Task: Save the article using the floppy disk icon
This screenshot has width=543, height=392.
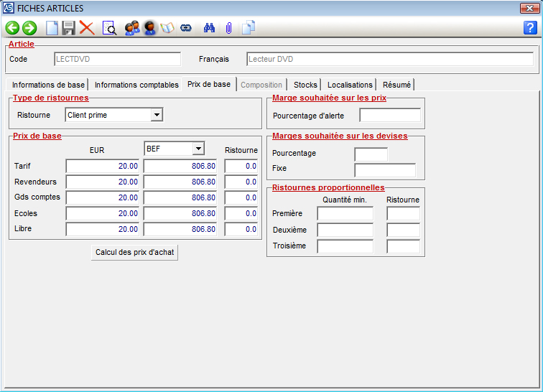Action: point(69,28)
